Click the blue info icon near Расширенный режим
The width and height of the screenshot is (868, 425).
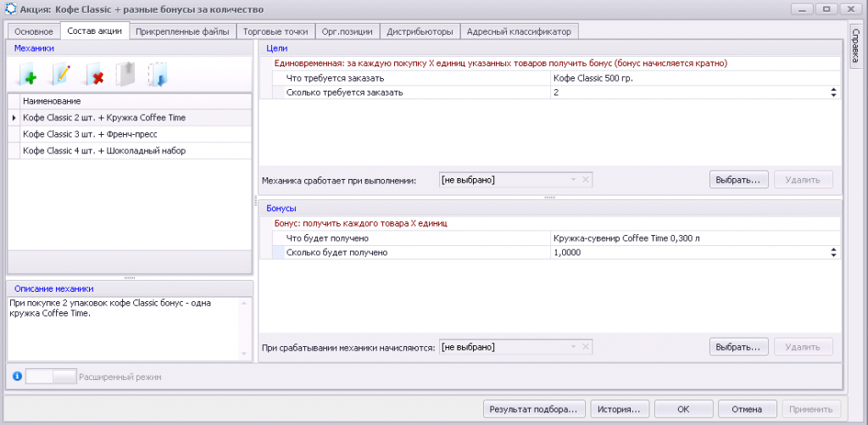(x=17, y=377)
